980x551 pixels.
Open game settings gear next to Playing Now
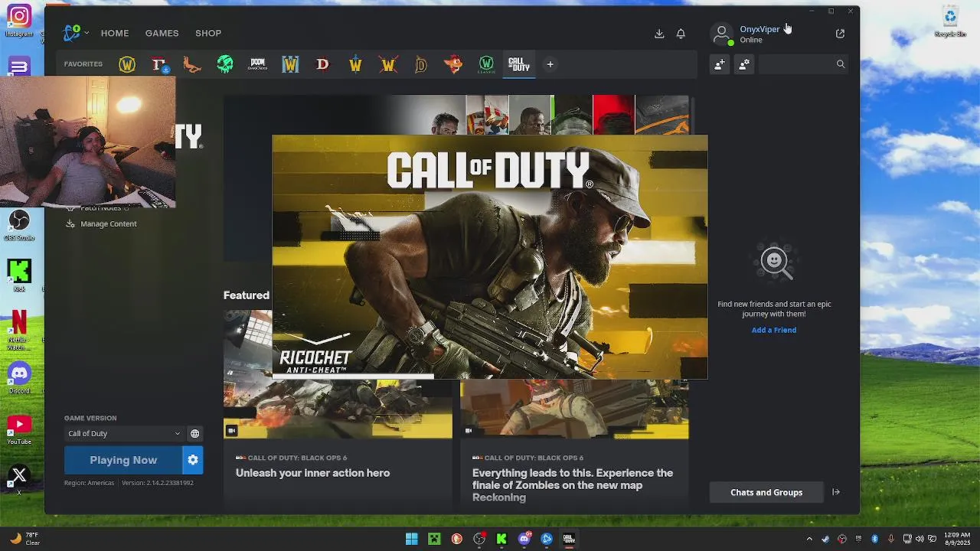pos(193,460)
